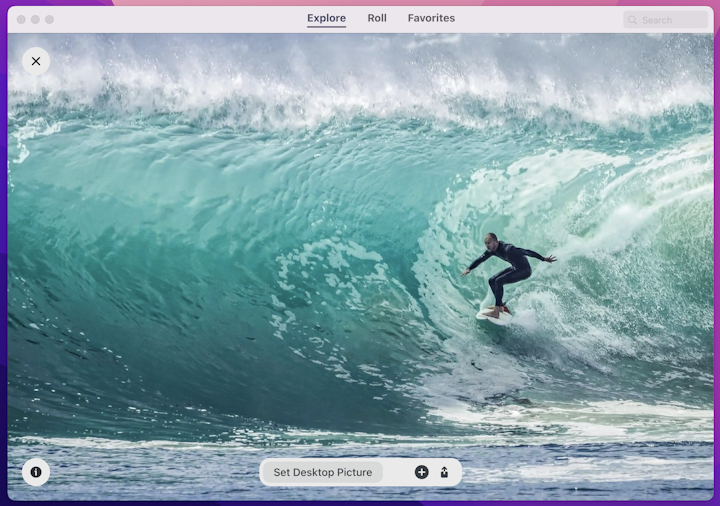Image resolution: width=720 pixels, height=506 pixels.
Task: Open the Roll tab
Action: coord(377,18)
